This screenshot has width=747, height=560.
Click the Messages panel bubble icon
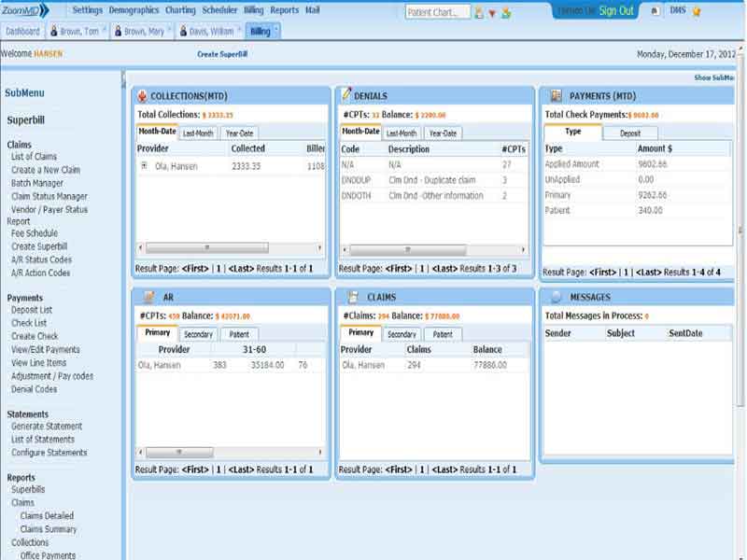557,297
